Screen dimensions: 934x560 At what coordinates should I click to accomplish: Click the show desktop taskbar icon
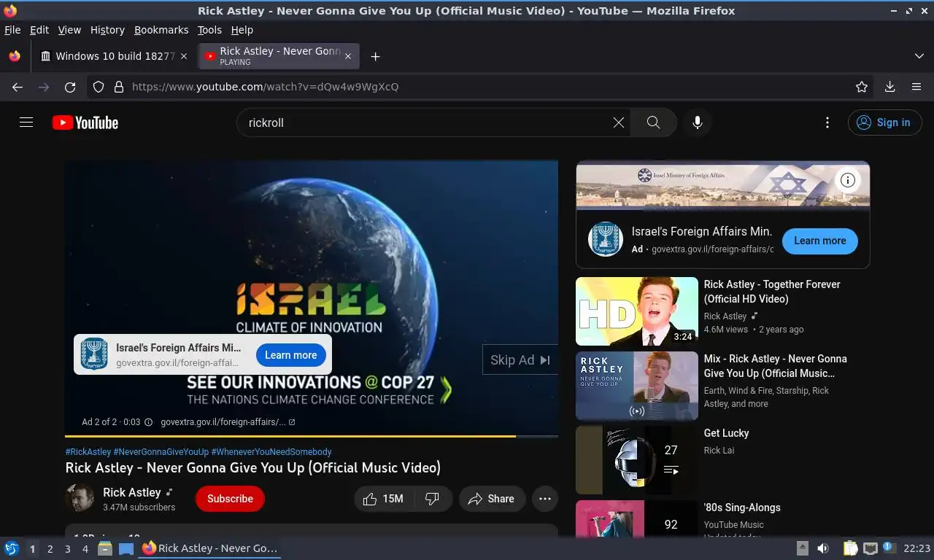click(126, 548)
